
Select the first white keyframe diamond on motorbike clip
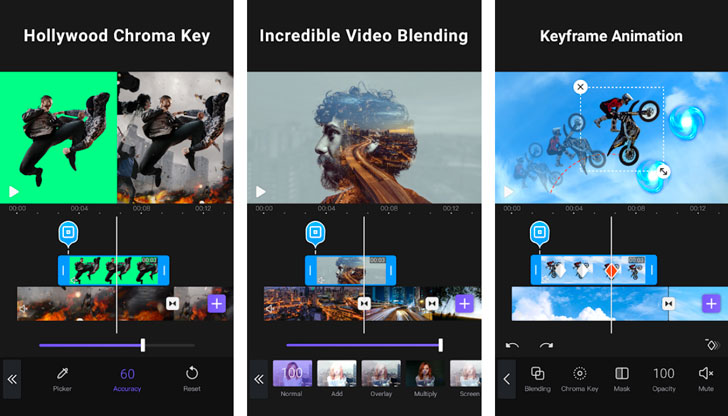pos(559,271)
